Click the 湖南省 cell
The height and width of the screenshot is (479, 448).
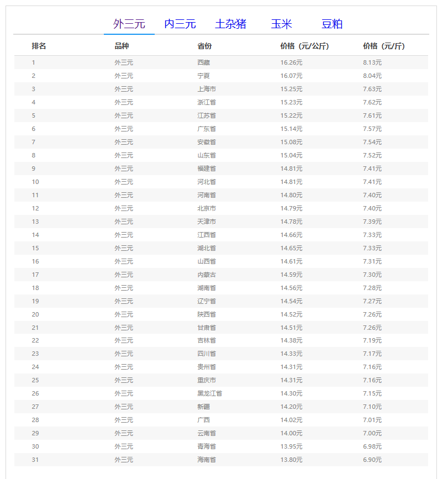click(207, 288)
